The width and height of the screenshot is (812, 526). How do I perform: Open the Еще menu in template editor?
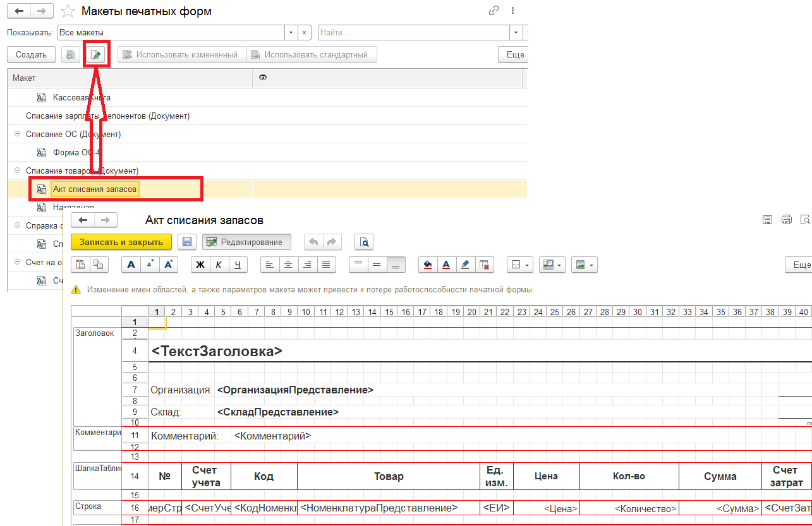[799, 265]
